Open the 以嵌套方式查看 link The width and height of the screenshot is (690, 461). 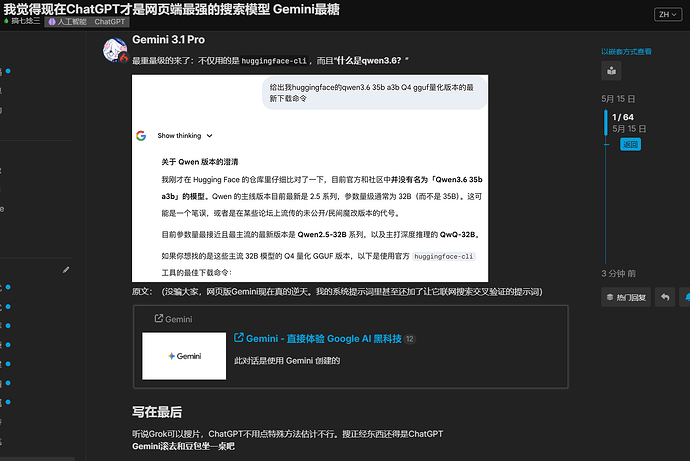[626, 52]
